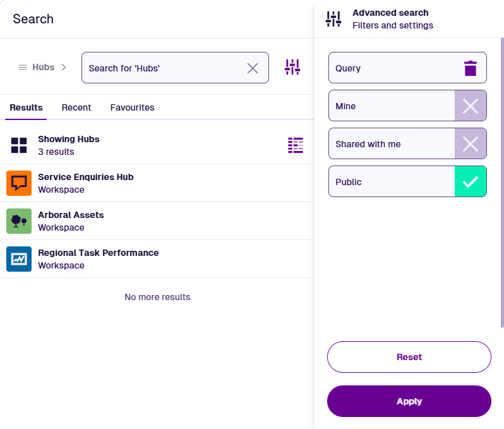Clear the search field with the X icon
This screenshot has width=504, height=429.
click(x=253, y=68)
